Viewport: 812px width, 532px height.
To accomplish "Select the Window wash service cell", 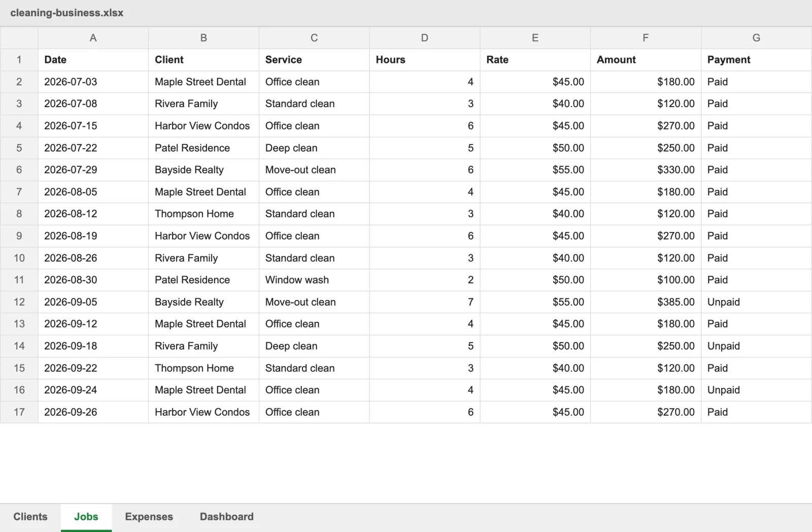I will tap(314, 280).
